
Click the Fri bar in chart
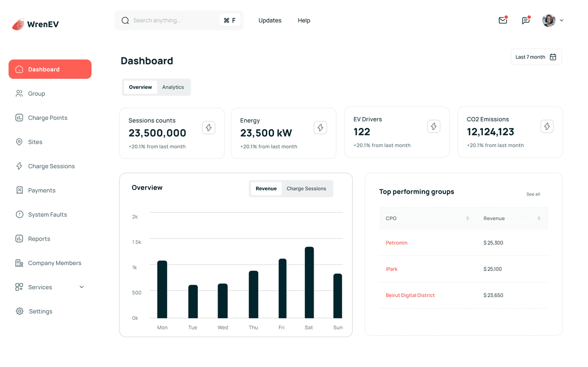[282, 288]
